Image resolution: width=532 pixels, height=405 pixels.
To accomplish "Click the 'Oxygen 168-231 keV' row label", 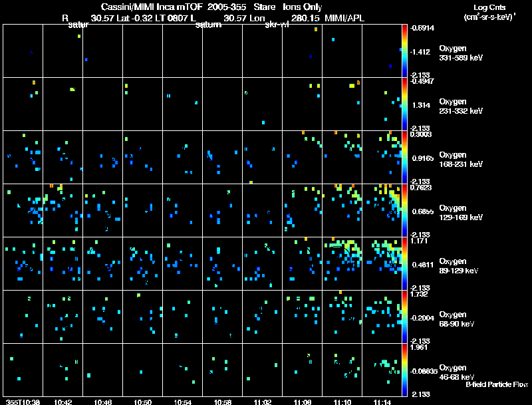I will pos(461,160).
